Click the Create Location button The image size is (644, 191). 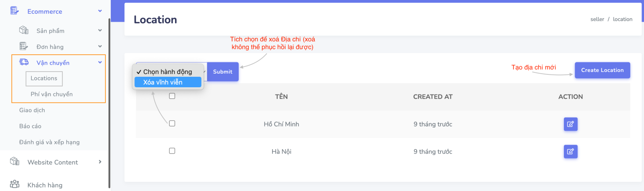(602, 70)
